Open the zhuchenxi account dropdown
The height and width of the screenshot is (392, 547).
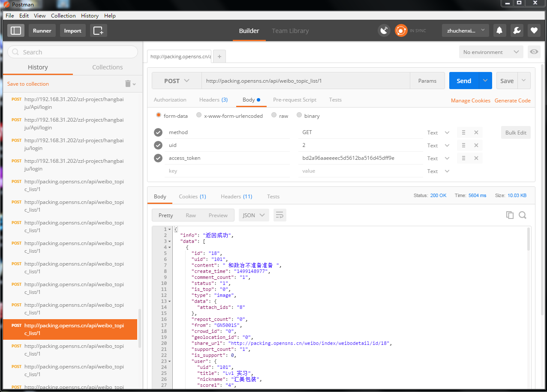click(x=466, y=30)
